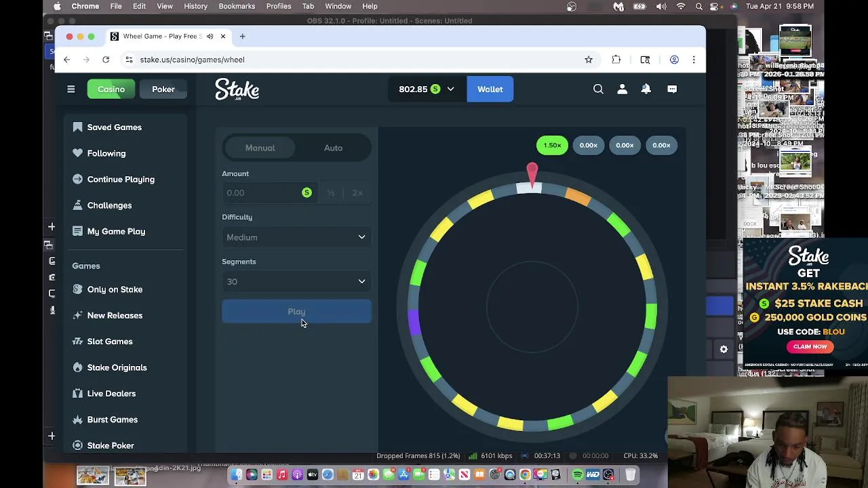Viewport: 868px width, 488px height.
Task: Select Poker mode toggle
Action: click(163, 89)
